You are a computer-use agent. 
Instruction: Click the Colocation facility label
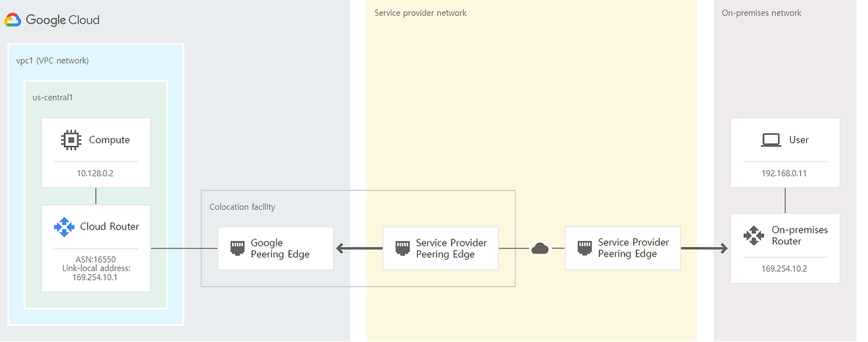point(242,207)
